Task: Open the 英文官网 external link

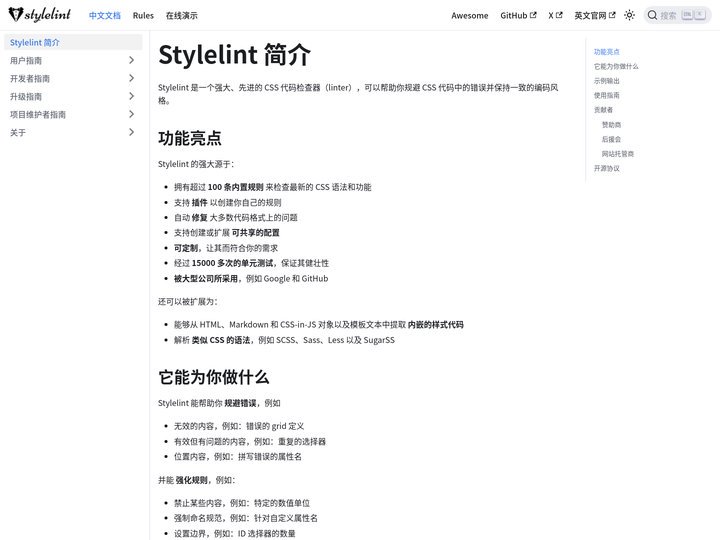Action: coord(595,15)
